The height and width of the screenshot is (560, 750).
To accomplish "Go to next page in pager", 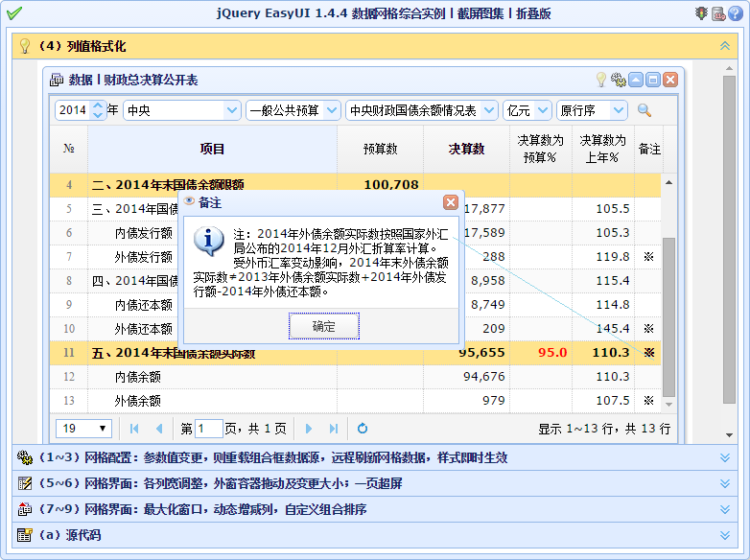I will (x=309, y=429).
